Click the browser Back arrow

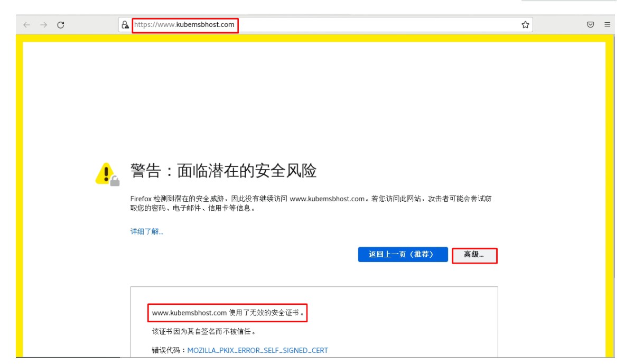pos(27,25)
